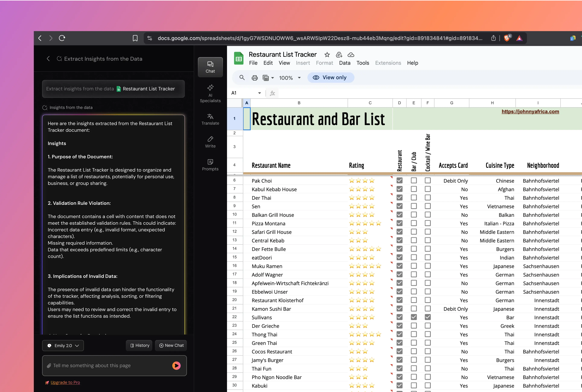Open the johnnyafrica.com link
Image resolution: width=582 pixels, height=392 pixels.
coord(530,112)
